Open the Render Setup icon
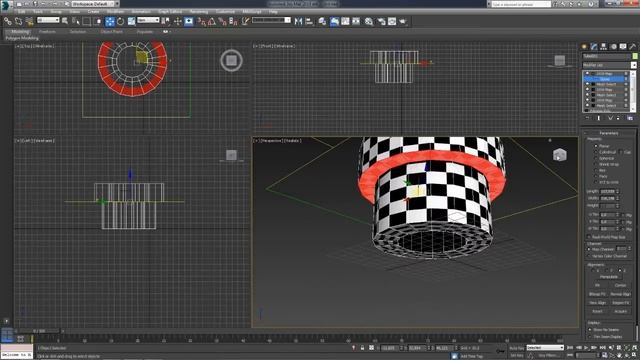640x360 pixels. [x=381, y=21]
